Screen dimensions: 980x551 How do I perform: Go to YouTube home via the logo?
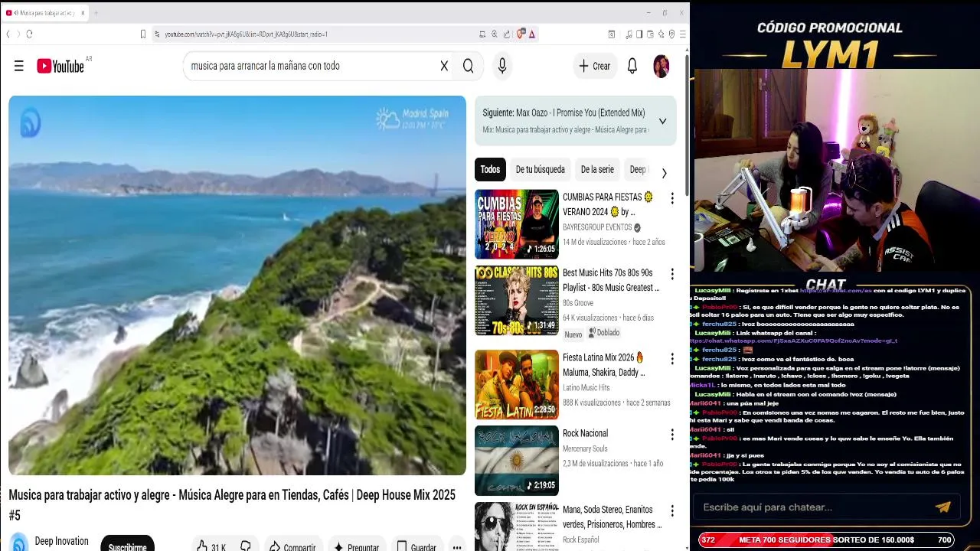pos(60,66)
